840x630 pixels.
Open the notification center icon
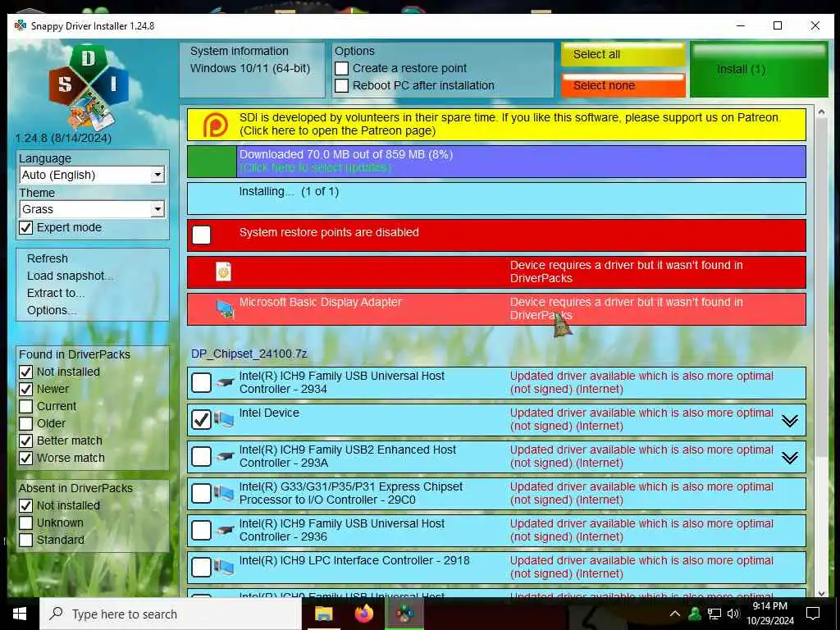tap(813, 614)
